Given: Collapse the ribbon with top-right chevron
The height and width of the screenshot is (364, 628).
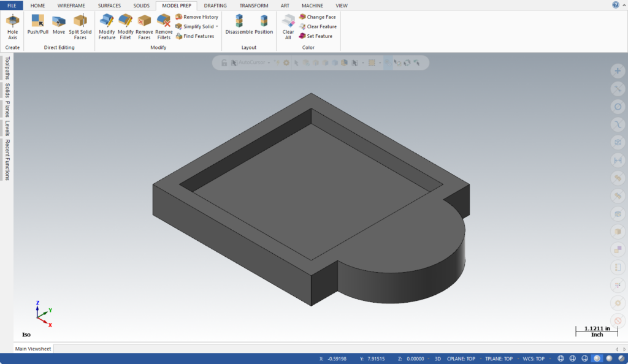Looking at the screenshot, I should (x=624, y=5).
